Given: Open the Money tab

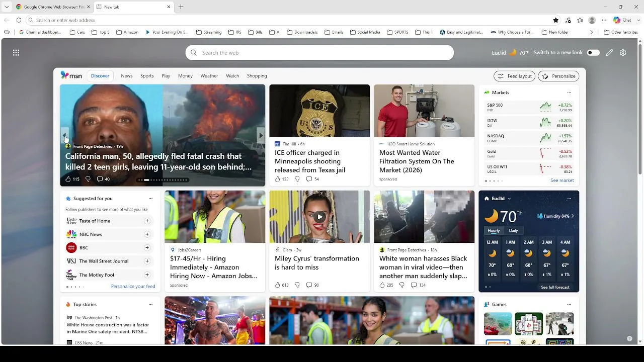Looking at the screenshot, I should (x=185, y=76).
